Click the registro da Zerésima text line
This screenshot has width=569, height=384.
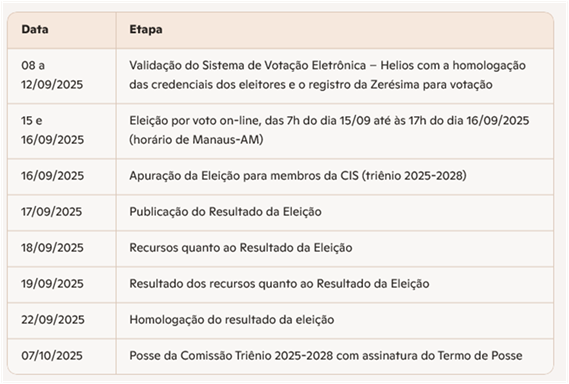tap(311, 85)
